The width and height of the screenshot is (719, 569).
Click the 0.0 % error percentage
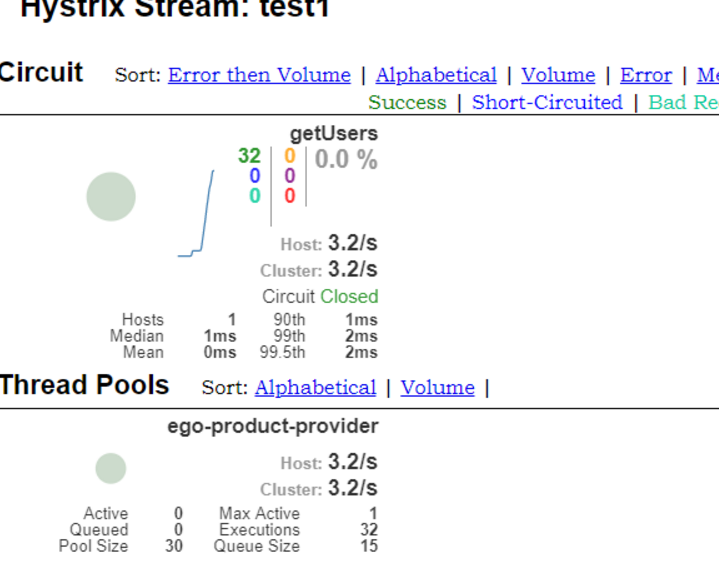click(x=346, y=159)
